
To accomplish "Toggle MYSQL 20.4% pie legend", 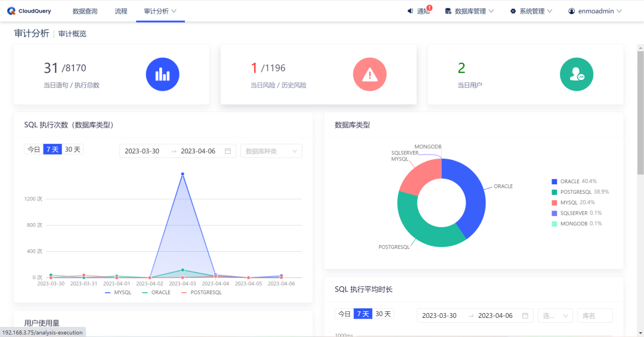I will click(x=574, y=202).
